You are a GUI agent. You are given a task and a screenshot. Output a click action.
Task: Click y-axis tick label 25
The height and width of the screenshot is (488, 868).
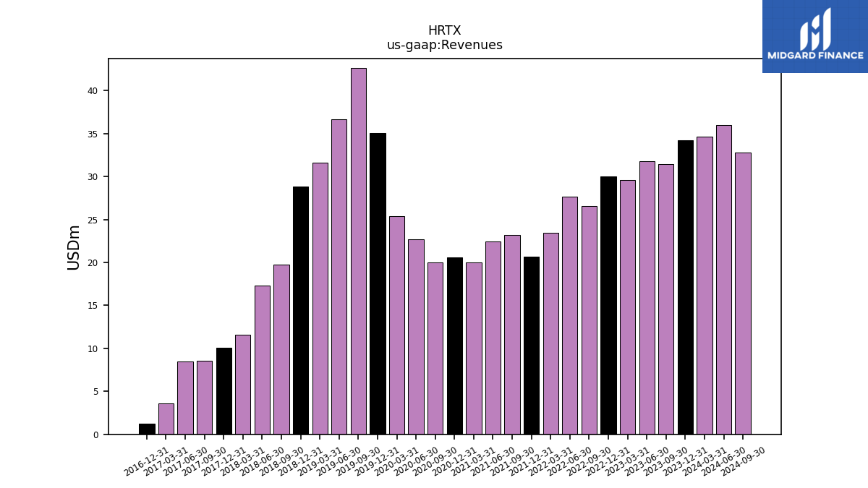(x=93, y=220)
